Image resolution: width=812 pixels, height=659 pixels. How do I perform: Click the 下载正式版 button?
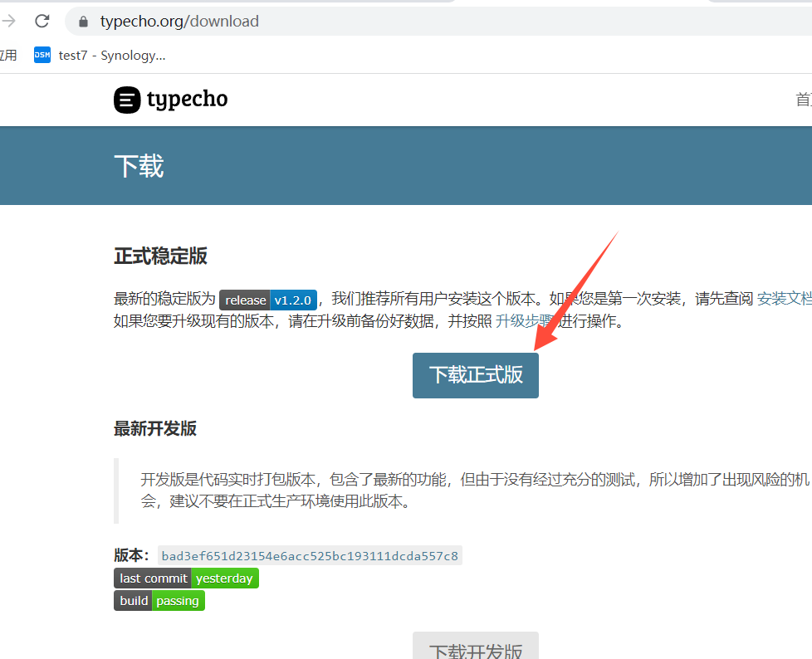[476, 375]
